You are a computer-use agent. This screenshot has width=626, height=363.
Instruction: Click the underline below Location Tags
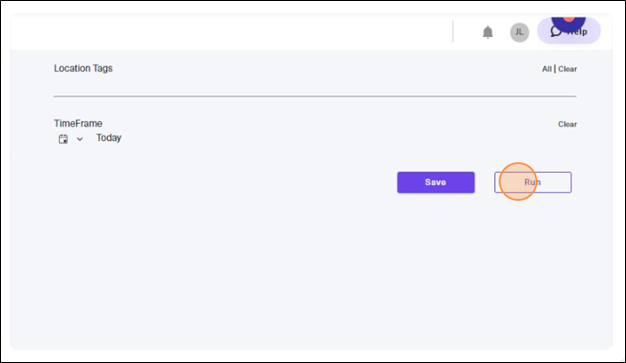point(315,96)
